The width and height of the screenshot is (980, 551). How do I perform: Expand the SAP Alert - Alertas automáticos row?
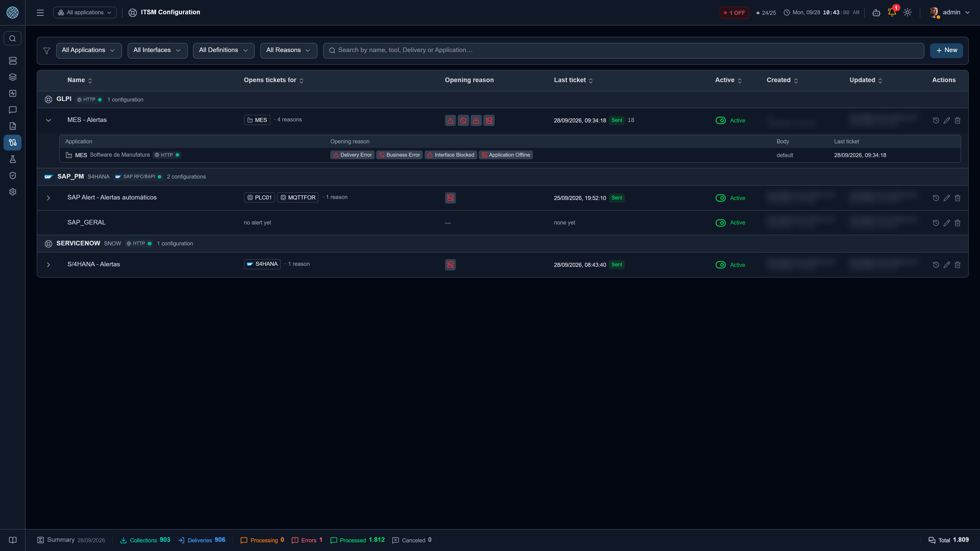48,198
